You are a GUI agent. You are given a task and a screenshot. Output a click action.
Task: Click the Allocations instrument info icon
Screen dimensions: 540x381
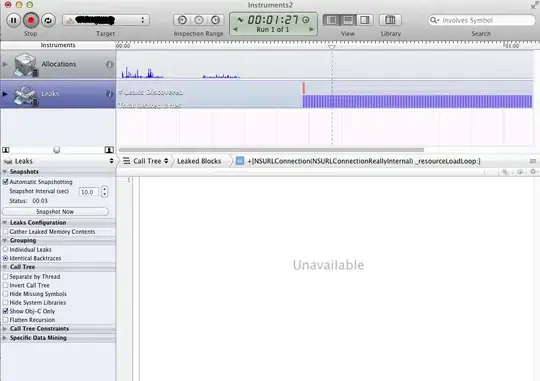[109, 64]
